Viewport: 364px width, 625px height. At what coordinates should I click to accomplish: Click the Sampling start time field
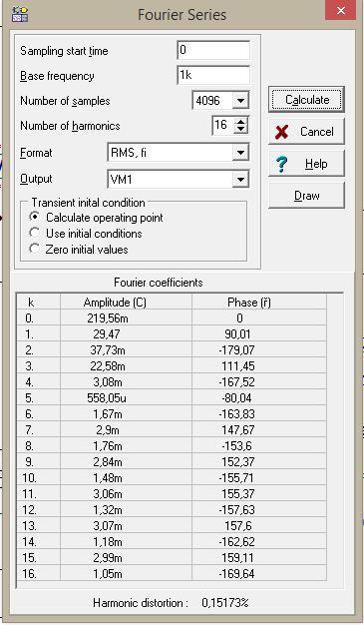click(213, 51)
